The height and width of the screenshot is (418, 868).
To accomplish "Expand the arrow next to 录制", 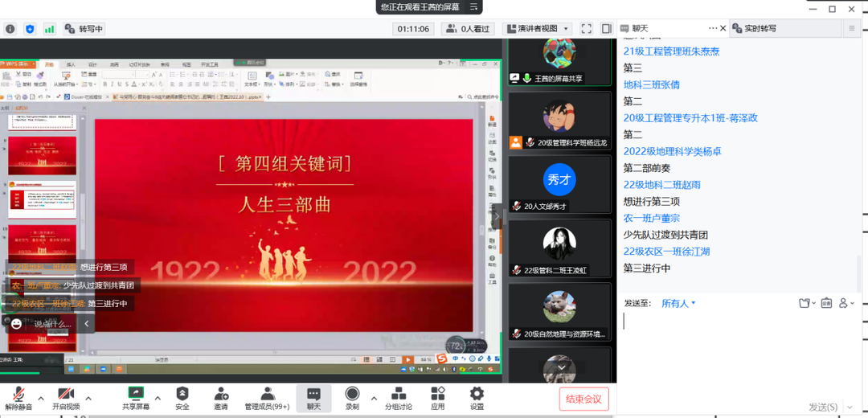I will point(374,398).
